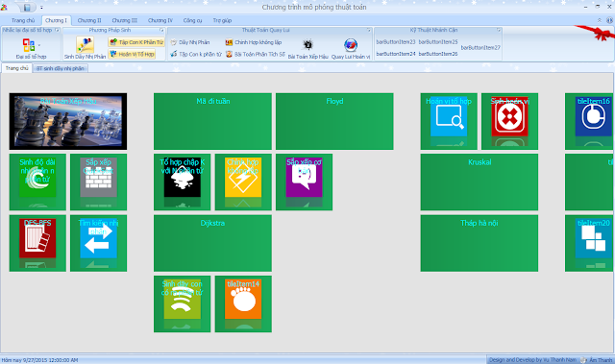Switch to the Trang chủ document tab
615x364 pixels.
point(16,68)
